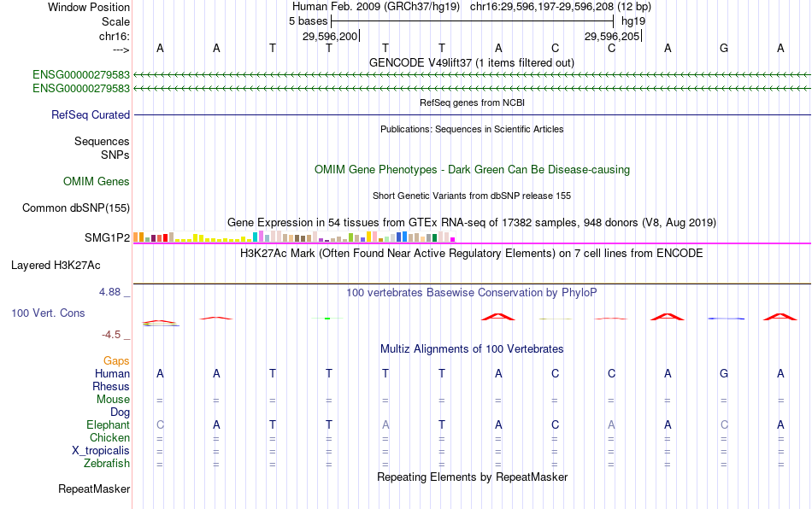Open OMIM Gene Phenotypes track title
Viewport: 812px width, 509px height.
tap(472, 170)
